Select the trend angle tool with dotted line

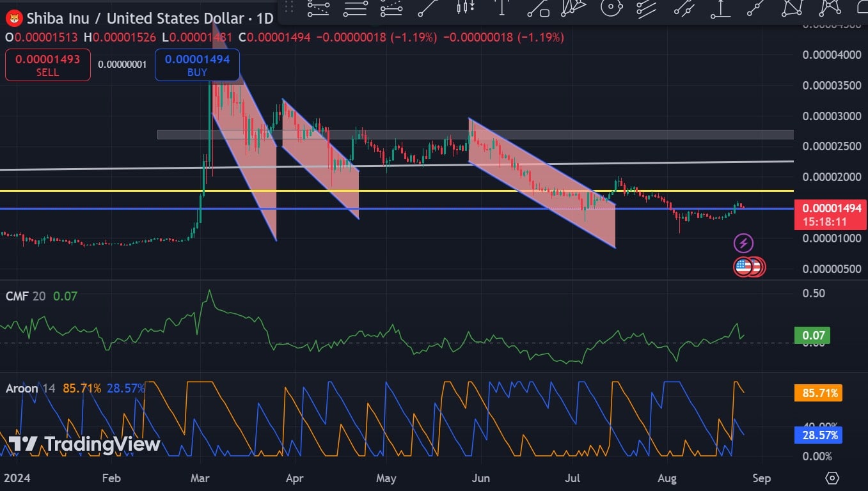391,8
